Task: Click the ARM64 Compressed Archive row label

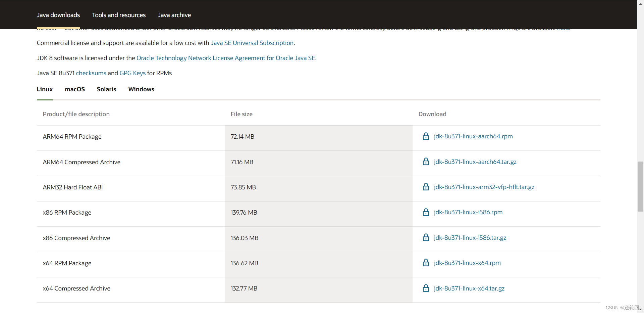Action: (82, 162)
